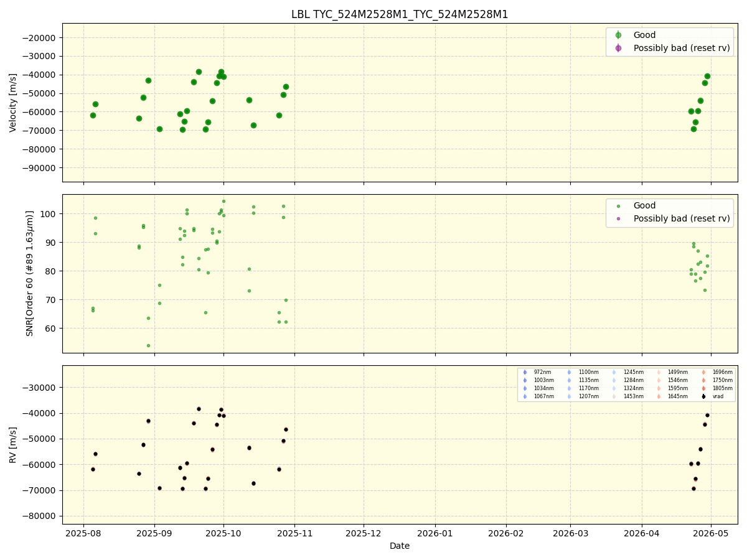Click the 2026-01 date tick label

tap(435, 533)
